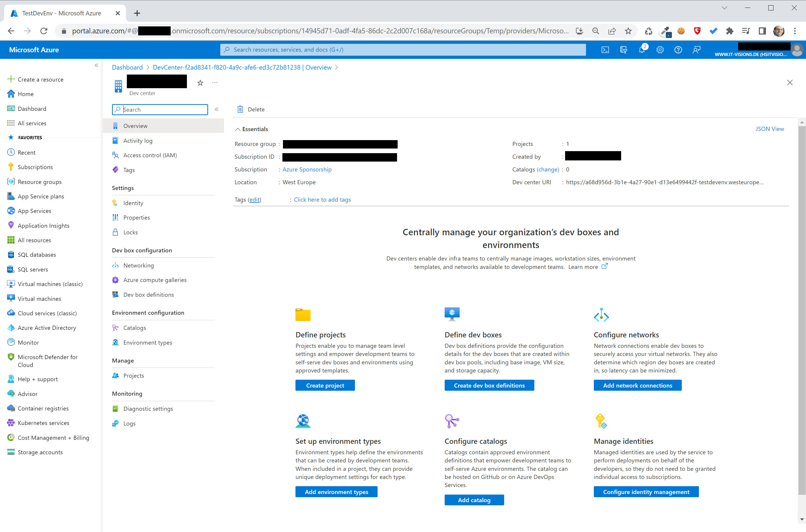Collapse the resource menu pane

[x=217, y=109]
